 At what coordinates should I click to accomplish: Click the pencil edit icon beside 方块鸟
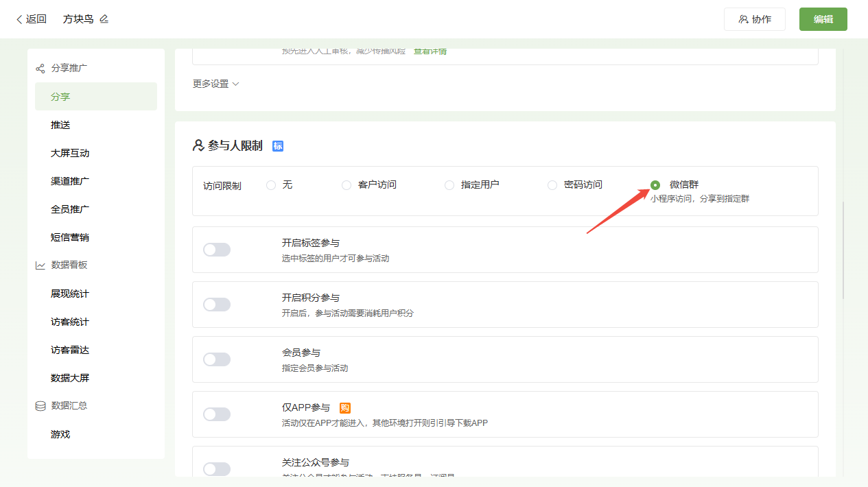[x=104, y=19]
